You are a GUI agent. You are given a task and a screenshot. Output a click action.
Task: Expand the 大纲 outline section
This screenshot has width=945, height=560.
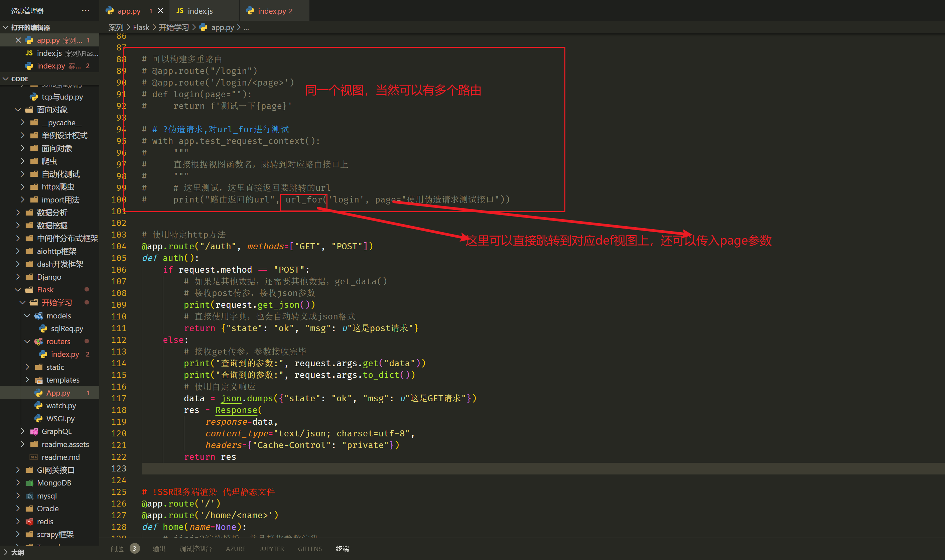click(x=6, y=552)
